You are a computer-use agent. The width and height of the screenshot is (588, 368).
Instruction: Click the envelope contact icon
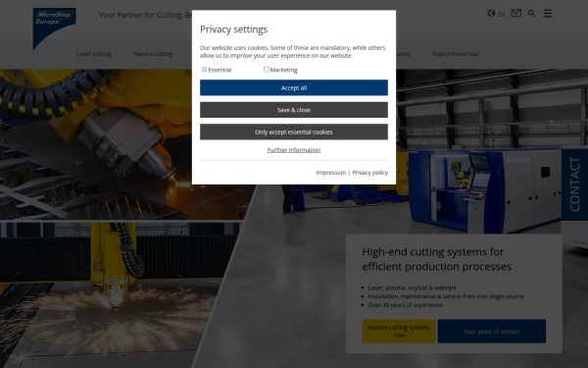[516, 14]
